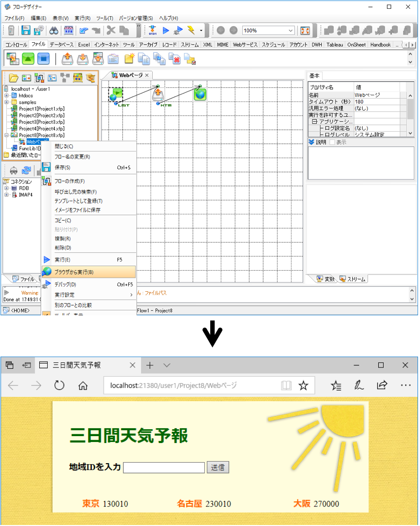Screen dimensions: 420x526
Task: Switch to the Webサービス component tab
Action: point(245,45)
